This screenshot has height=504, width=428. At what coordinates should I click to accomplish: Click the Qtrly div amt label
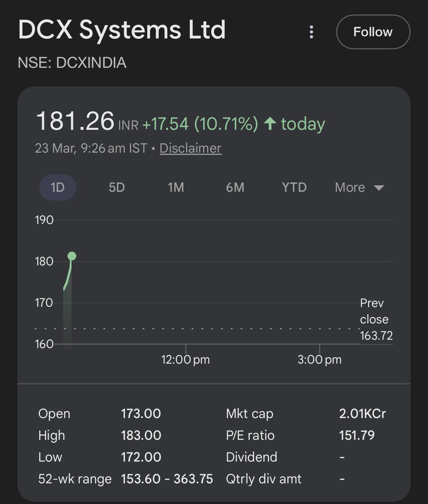[x=264, y=479]
